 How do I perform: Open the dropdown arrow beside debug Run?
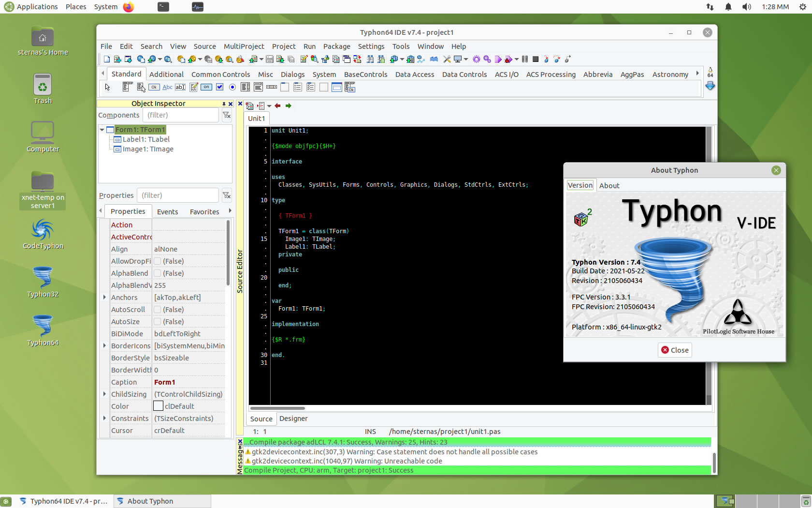[516, 60]
